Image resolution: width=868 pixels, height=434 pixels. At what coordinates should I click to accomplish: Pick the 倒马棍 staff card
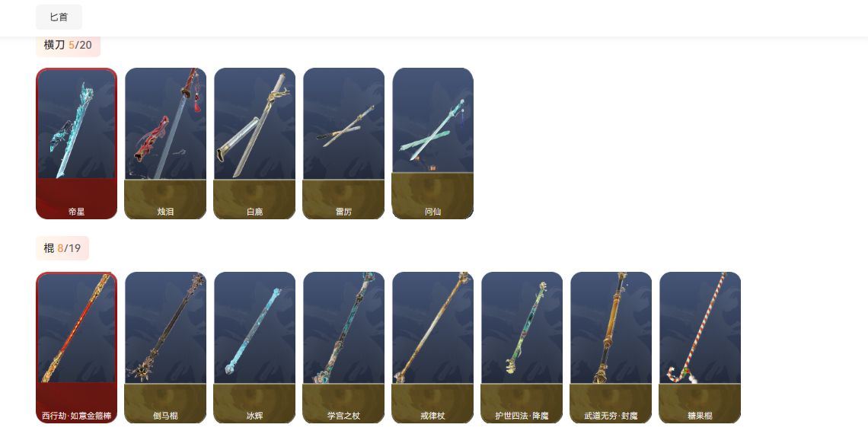[x=165, y=347]
